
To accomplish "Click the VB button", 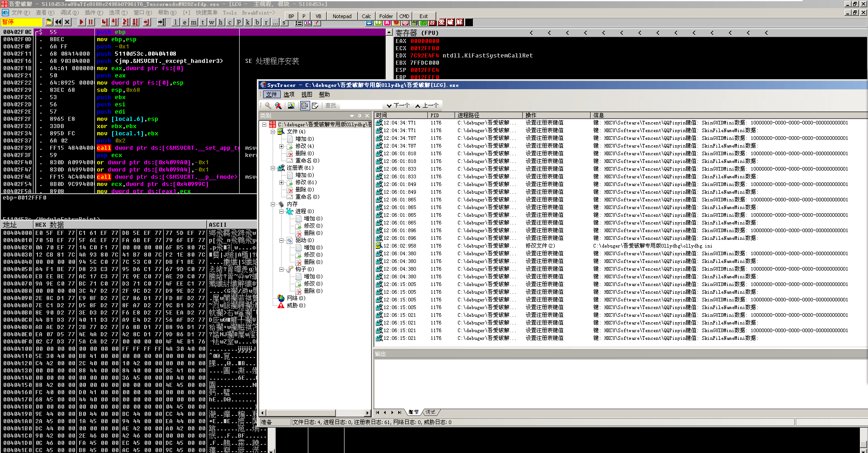I will pos(318,16).
